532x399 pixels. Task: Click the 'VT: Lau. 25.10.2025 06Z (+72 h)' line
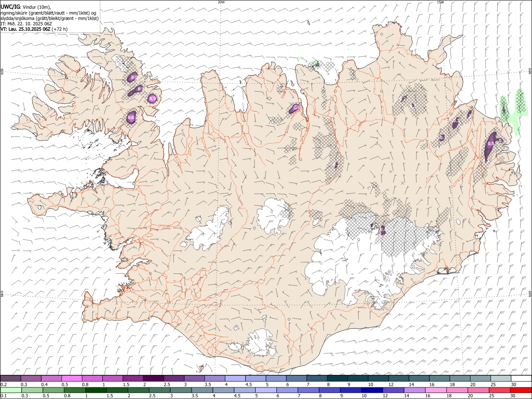pyautogui.click(x=34, y=29)
